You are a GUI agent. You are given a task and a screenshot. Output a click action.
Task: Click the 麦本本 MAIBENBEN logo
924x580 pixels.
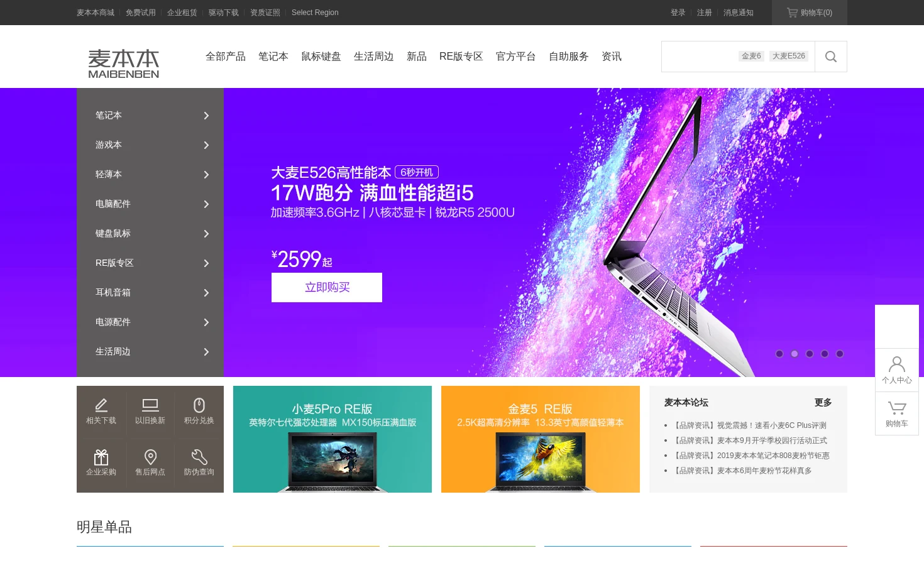[124, 63]
